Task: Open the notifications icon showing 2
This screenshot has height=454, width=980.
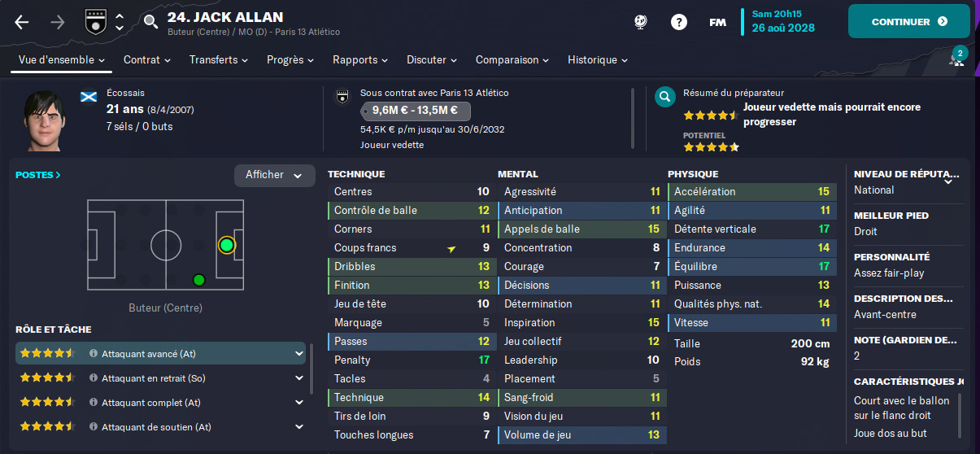Action: (x=957, y=59)
